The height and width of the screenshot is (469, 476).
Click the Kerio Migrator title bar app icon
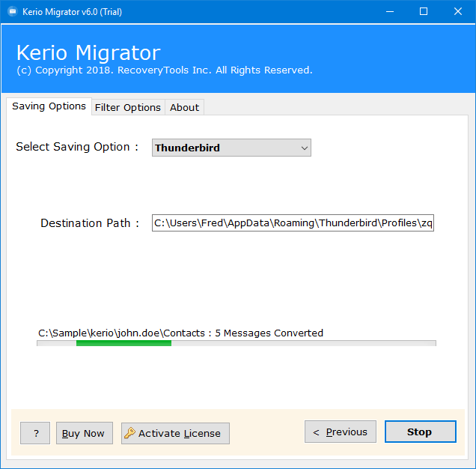tap(13, 11)
